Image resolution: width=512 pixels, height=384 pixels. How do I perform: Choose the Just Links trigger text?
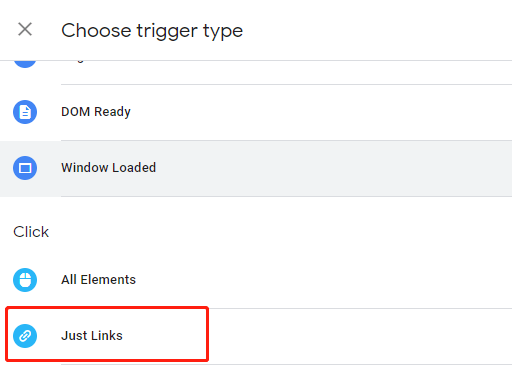(x=92, y=336)
